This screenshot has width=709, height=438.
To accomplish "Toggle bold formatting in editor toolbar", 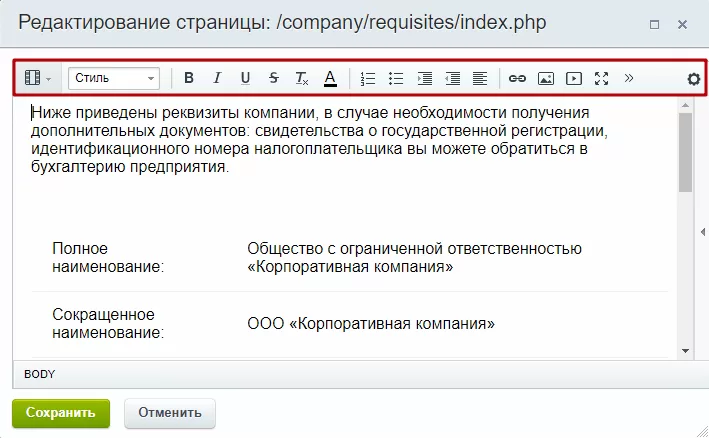I will (189, 78).
